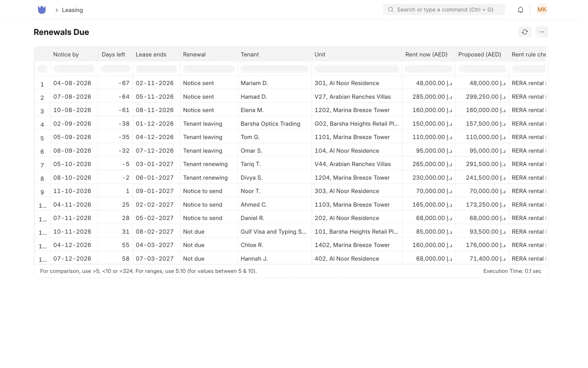Open the notifications bell
Screen dimensions: 588x368
coord(520,10)
